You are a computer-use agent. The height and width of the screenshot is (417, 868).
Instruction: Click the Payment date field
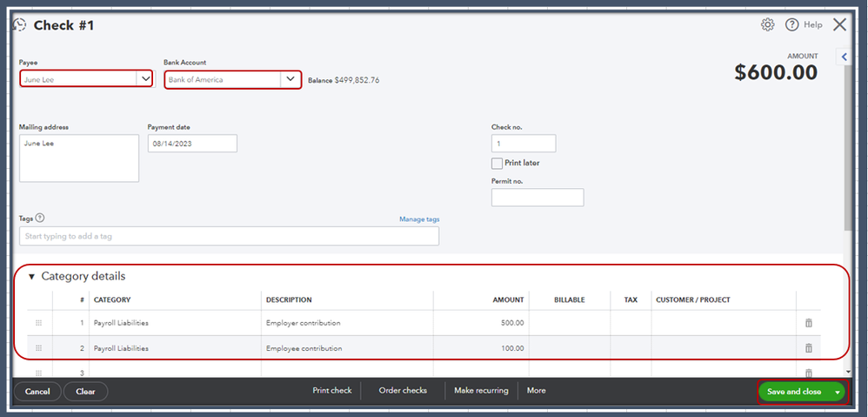192,143
